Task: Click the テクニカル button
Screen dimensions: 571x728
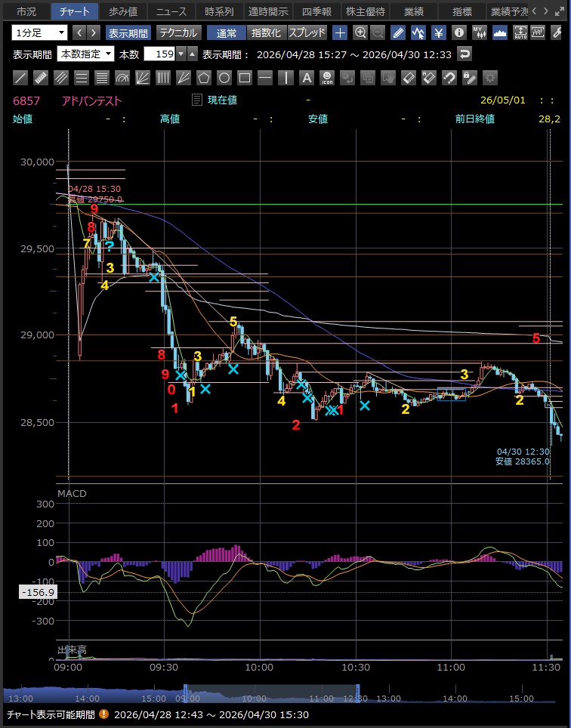Action: coord(179,32)
